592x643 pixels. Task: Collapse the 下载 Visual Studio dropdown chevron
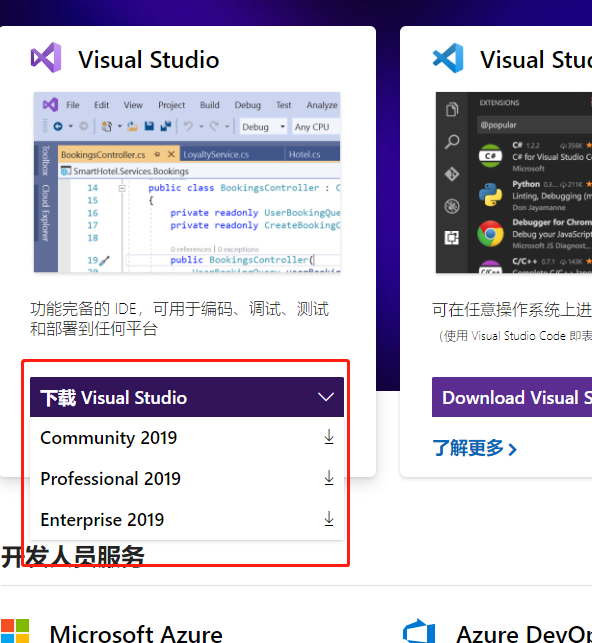click(x=326, y=397)
